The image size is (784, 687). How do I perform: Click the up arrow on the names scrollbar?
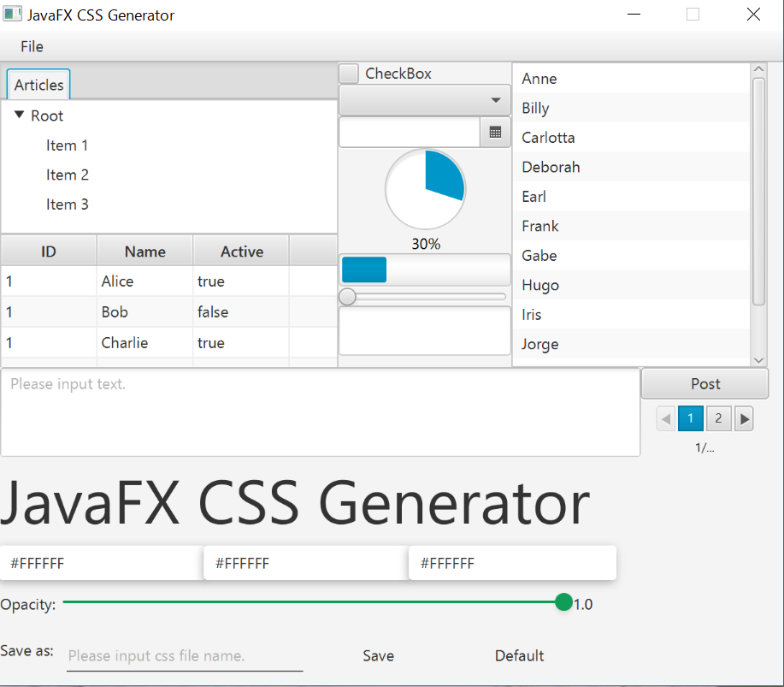coord(757,68)
